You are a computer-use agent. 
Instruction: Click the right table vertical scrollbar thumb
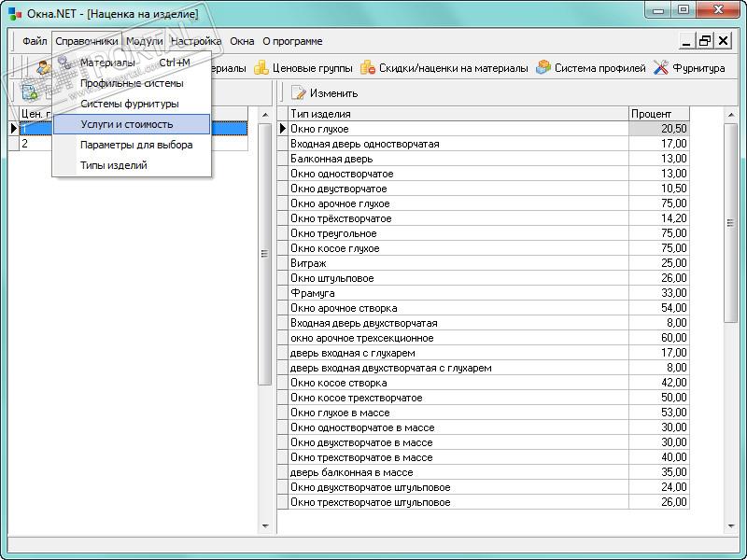point(731,223)
